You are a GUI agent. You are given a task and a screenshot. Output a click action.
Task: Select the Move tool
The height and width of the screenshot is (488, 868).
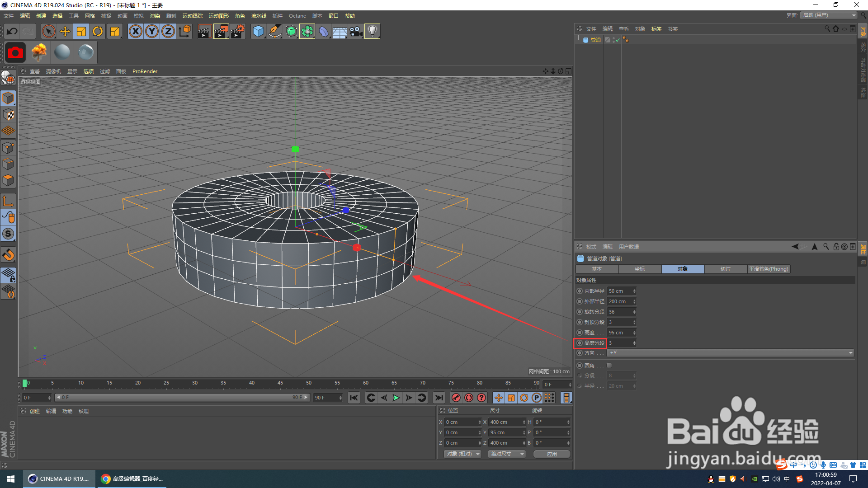point(65,31)
